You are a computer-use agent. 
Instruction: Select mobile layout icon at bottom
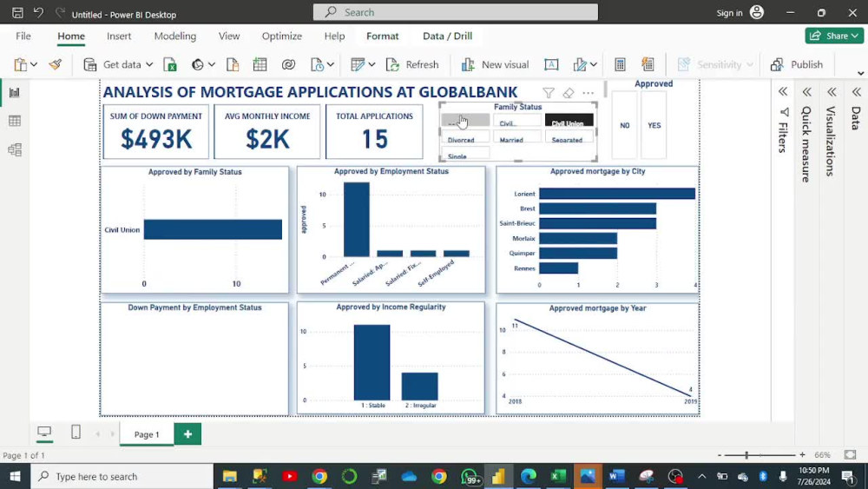tap(76, 432)
